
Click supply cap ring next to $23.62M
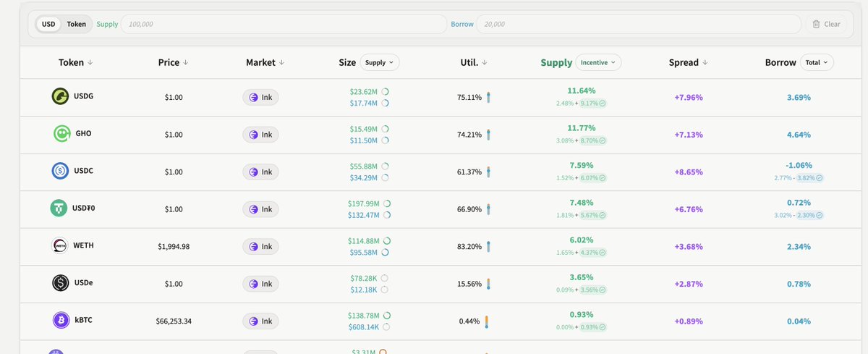(386, 92)
